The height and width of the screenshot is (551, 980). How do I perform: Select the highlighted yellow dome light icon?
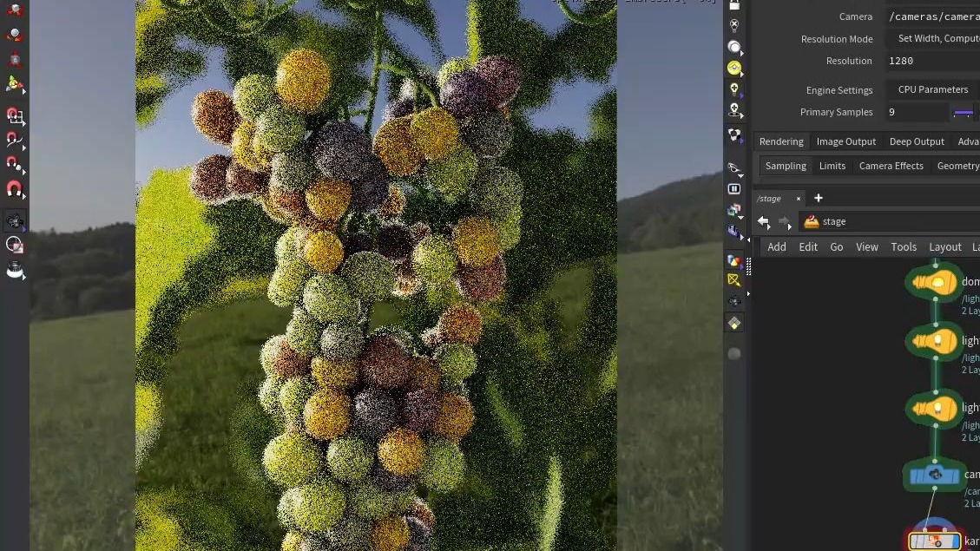coord(734,68)
